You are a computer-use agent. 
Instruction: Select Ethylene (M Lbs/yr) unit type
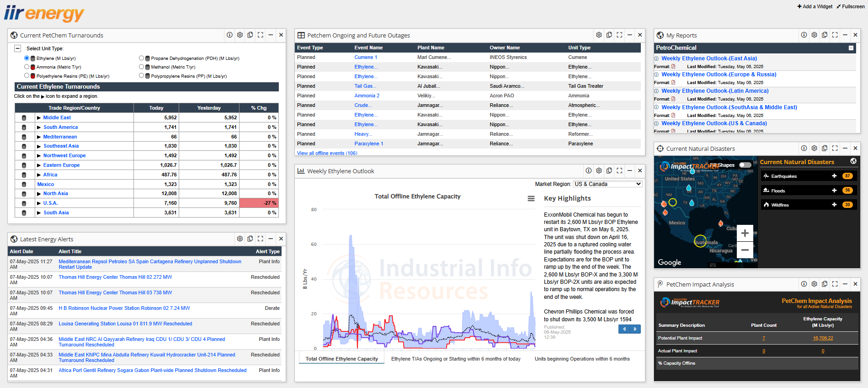[27, 58]
